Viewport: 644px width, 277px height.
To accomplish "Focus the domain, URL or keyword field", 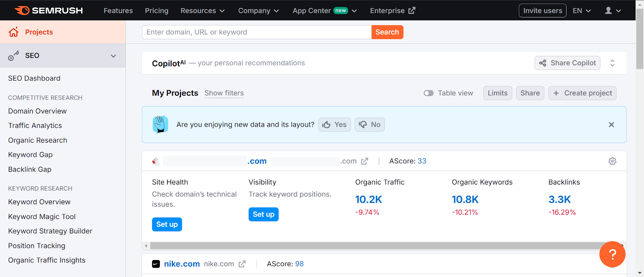I will coord(256,32).
